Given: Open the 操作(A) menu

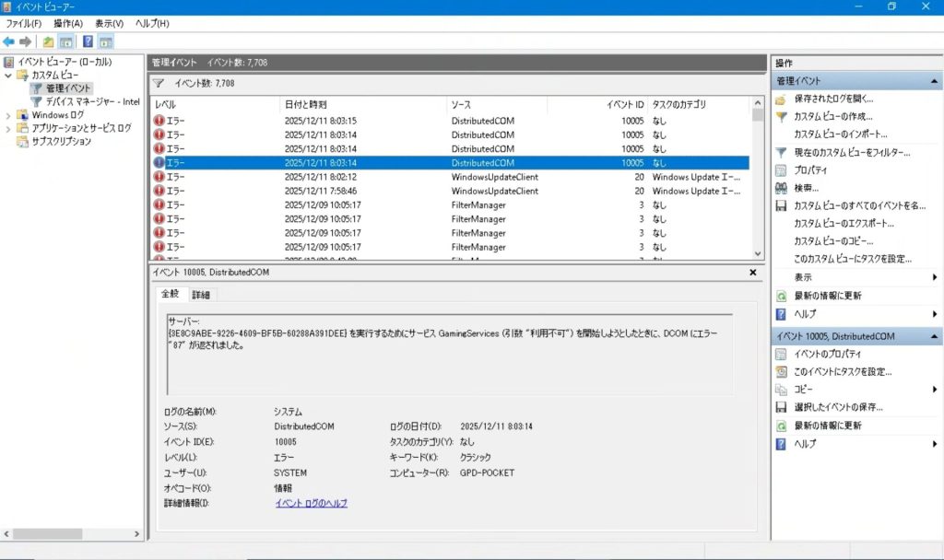Looking at the screenshot, I should 67,23.
